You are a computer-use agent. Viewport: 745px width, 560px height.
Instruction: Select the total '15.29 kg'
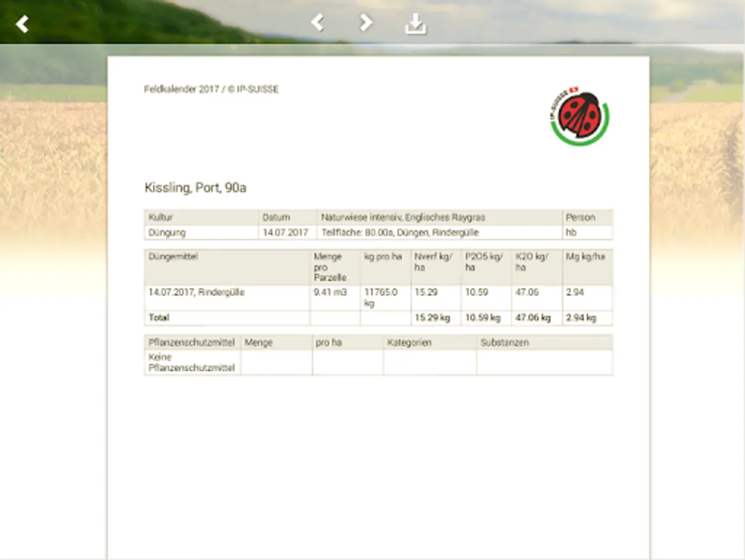coord(432,318)
